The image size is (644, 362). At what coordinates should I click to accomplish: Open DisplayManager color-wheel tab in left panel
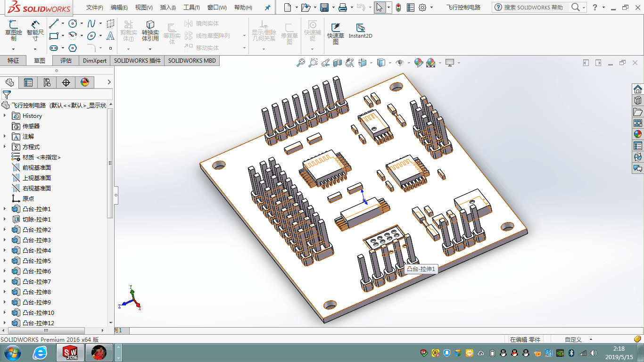click(85, 82)
